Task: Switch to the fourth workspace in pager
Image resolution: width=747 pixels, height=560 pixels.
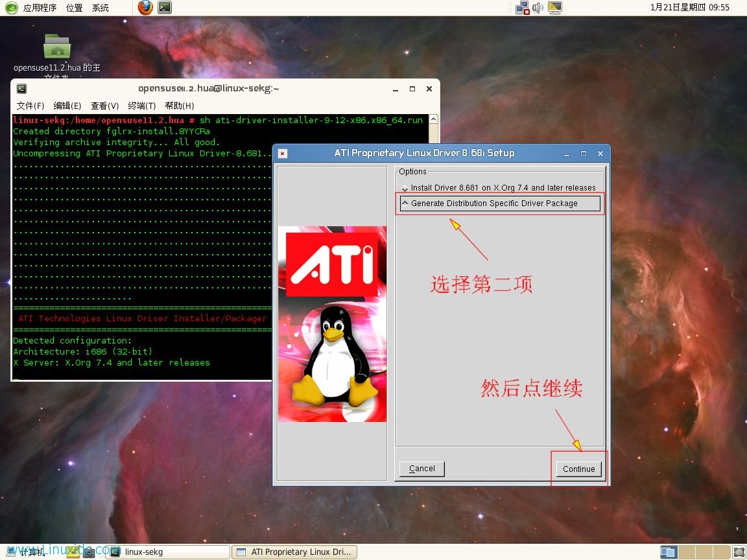Action: pyautogui.click(x=721, y=552)
